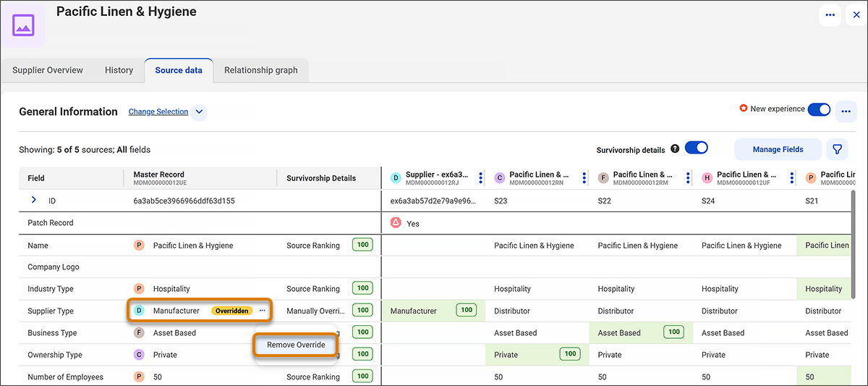This screenshot has height=386, width=868.
Task: Open the filter funnel icon
Action: click(837, 149)
